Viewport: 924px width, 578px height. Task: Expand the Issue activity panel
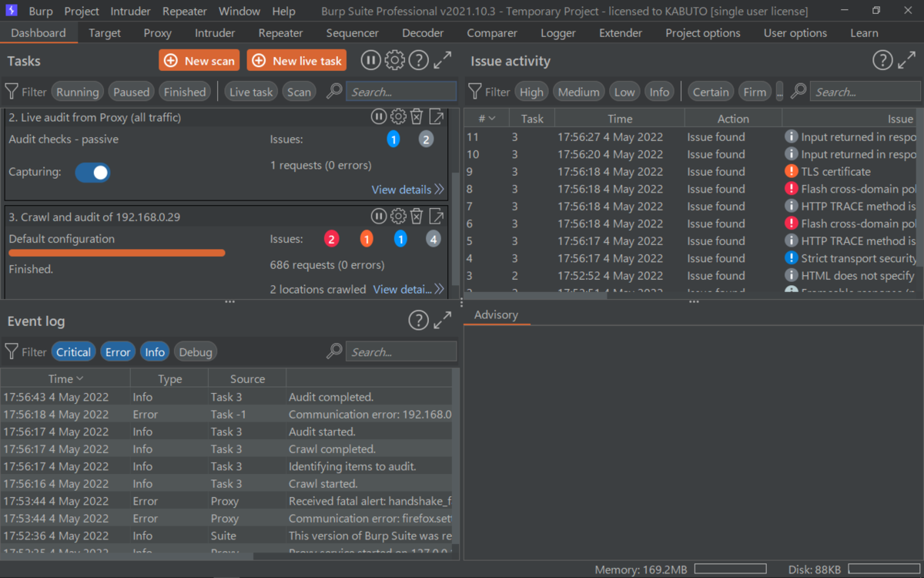[x=907, y=61]
